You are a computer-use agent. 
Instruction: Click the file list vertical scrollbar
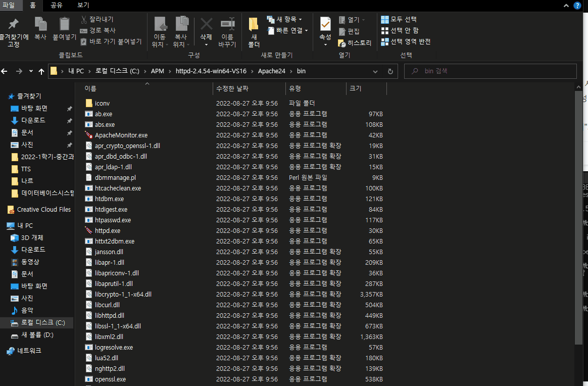pos(578,218)
